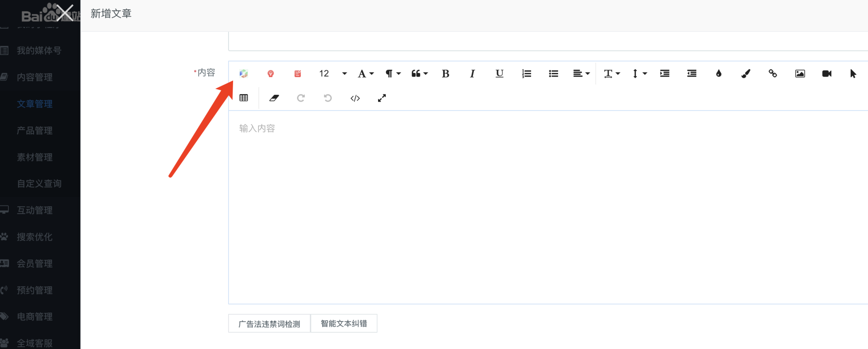Go to 产品管理 in the sidebar
868x349 pixels.
click(35, 130)
